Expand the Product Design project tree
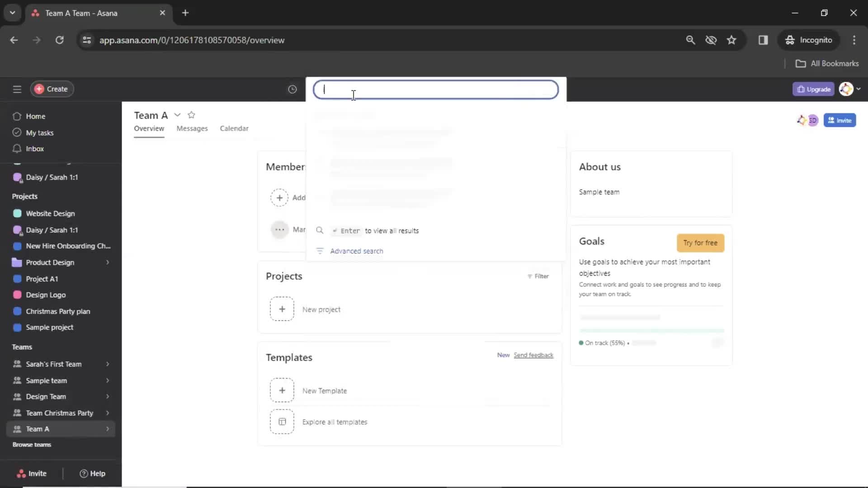Image resolution: width=868 pixels, height=488 pixels. point(107,262)
